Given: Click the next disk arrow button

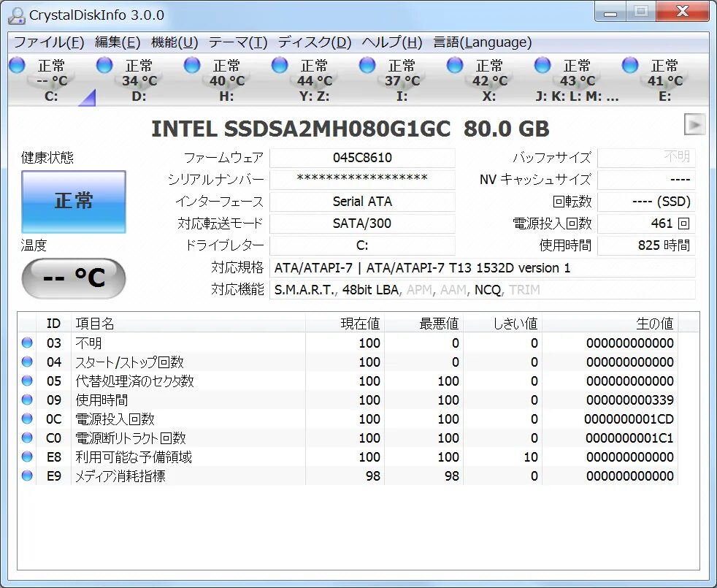Looking at the screenshot, I should (694, 124).
